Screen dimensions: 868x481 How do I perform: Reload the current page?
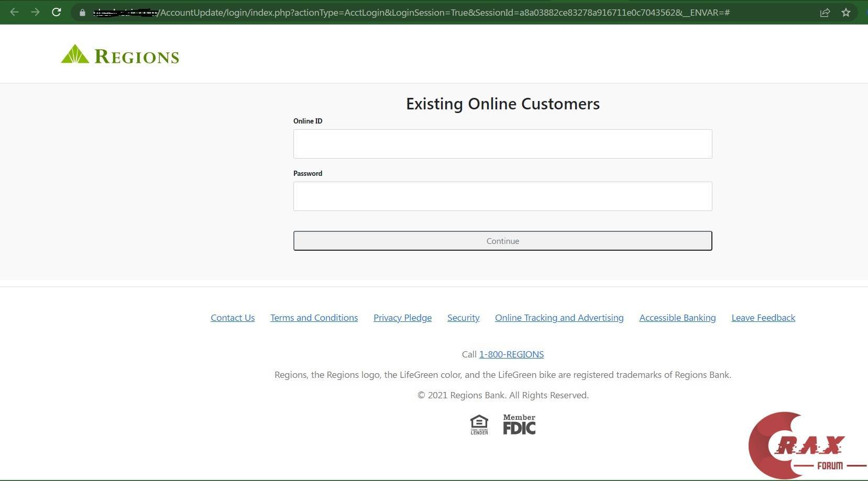[57, 12]
